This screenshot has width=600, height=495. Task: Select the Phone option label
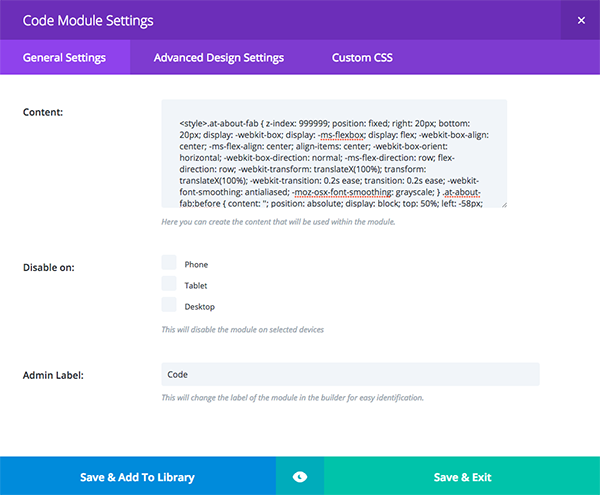point(196,265)
